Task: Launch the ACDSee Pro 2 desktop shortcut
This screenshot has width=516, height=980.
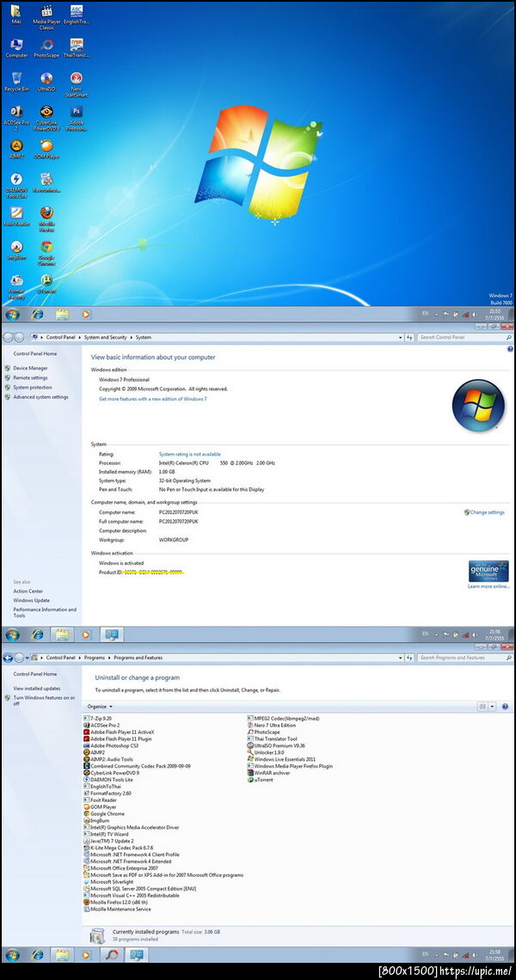Action: 16,118
